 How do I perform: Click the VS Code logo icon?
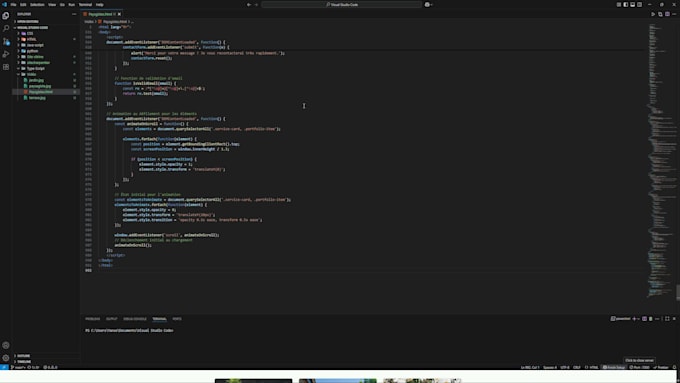[x=4, y=4]
